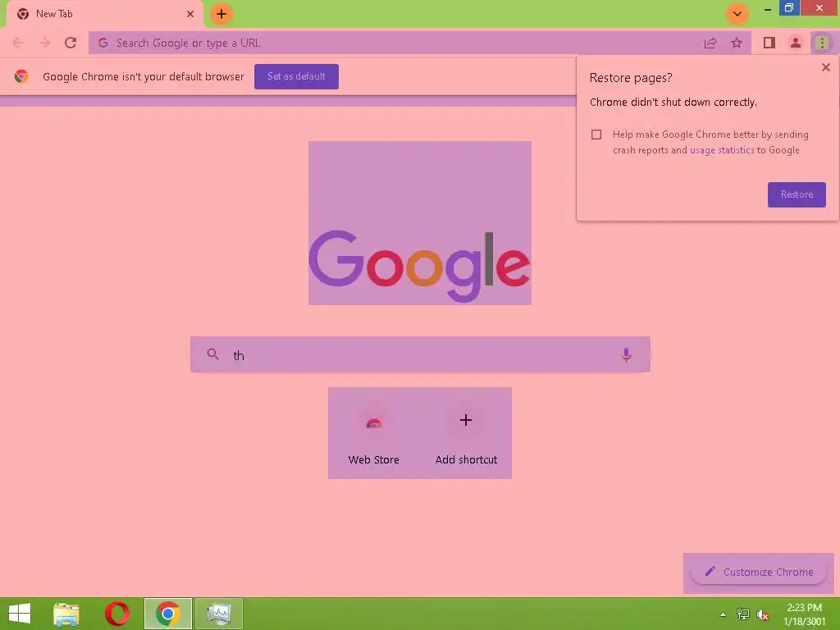Focus the Google search box
Image resolution: width=840 pixels, height=630 pixels.
tap(420, 354)
